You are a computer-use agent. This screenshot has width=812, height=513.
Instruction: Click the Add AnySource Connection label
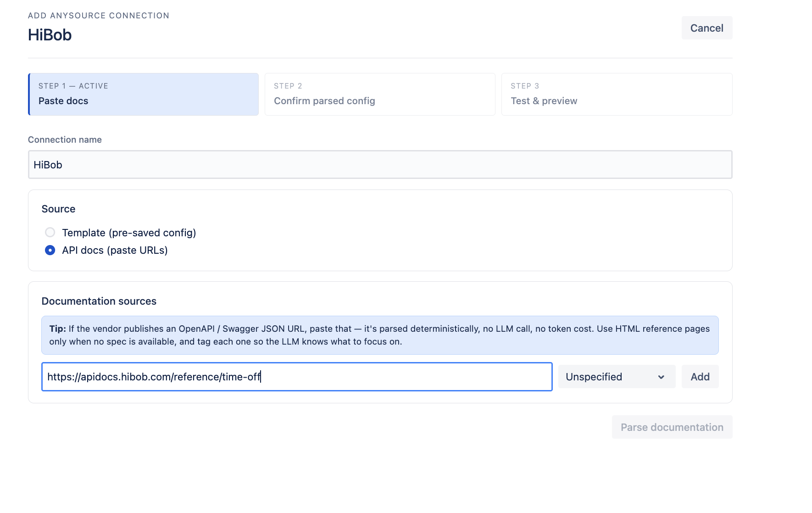pos(99,16)
